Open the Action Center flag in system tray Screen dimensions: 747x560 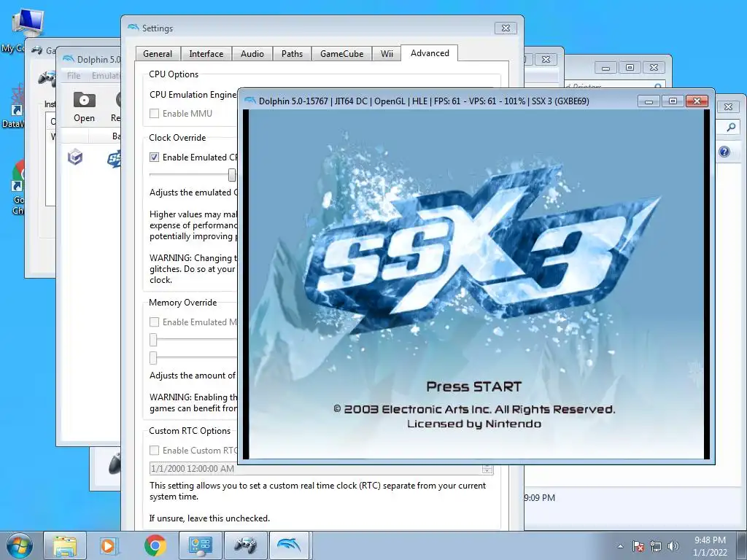(638, 546)
